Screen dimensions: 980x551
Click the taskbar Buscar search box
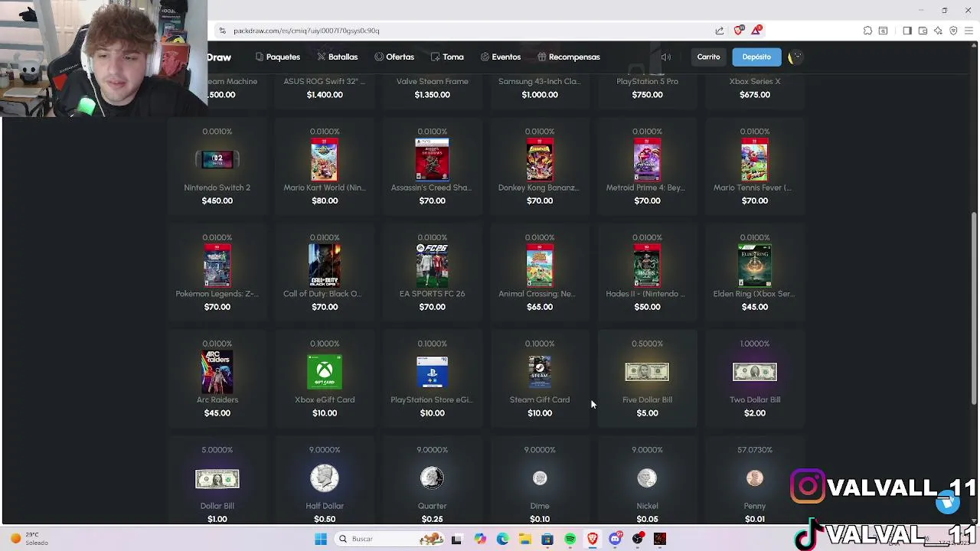[389, 539]
